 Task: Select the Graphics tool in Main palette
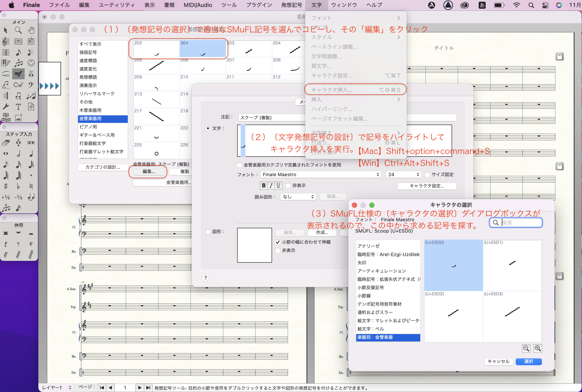pyautogui.click(x=18, y=118)
